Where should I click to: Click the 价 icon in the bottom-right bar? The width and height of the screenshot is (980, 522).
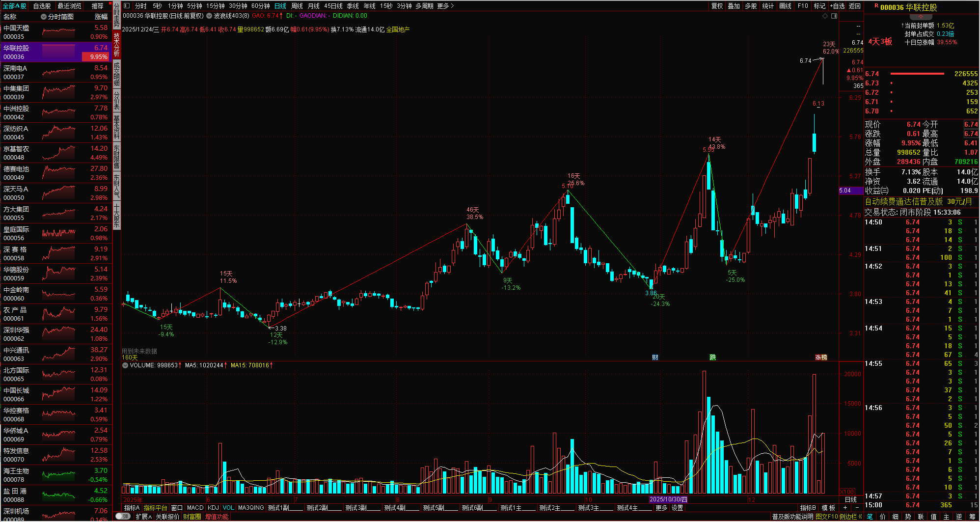tap(883, 517)
